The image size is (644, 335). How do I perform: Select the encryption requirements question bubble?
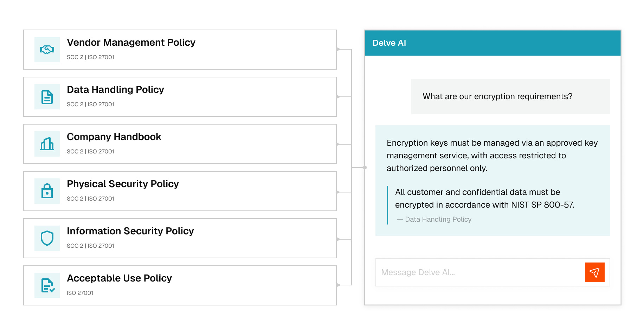(x=511, y=96)
